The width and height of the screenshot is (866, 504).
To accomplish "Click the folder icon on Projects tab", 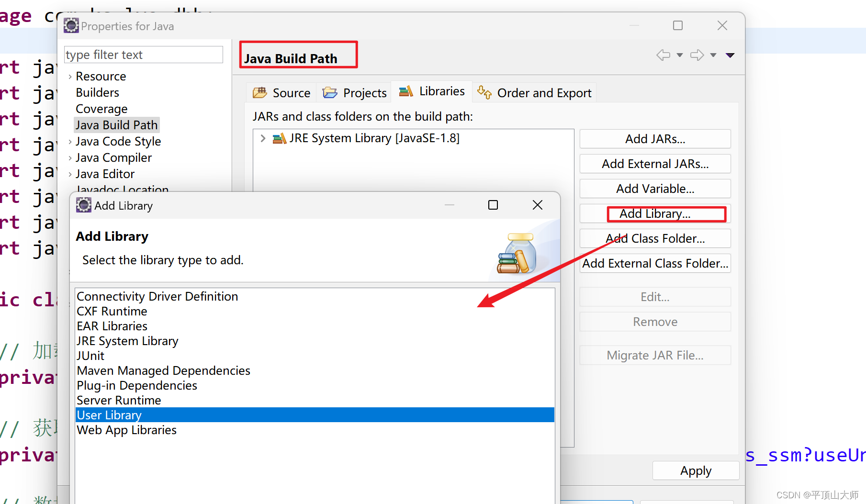I will (330, 92).
